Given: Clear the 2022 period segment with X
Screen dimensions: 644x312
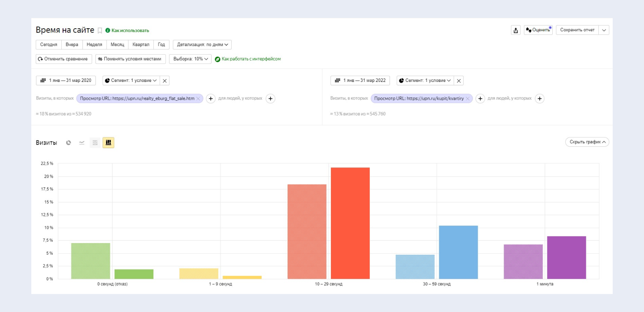Looking at the screenshot, I should click(458, 81).
